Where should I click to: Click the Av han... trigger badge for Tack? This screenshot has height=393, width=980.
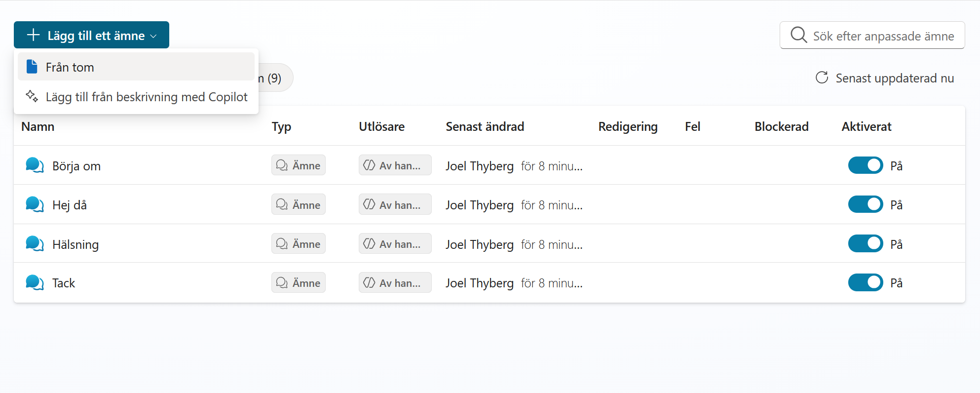(x=395, y=282)
